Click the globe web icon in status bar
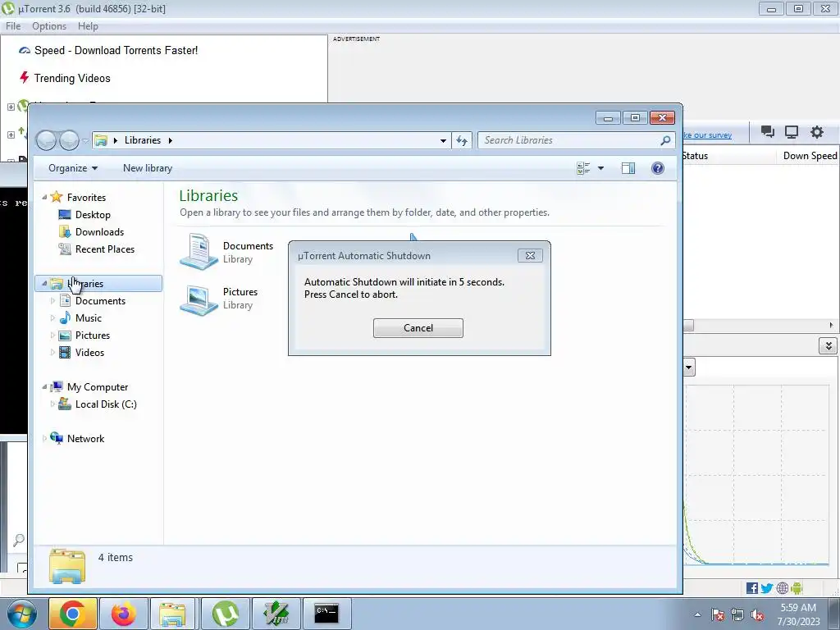This screenshot has height=630, width=840. point(782,588)
